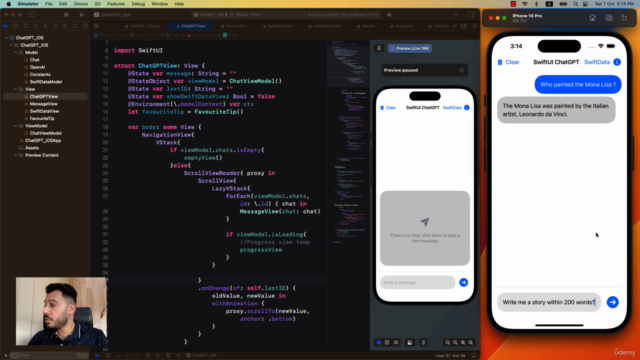Click the zoom in button in canvas
The image size is (640, 360).
tap(471, 342)
